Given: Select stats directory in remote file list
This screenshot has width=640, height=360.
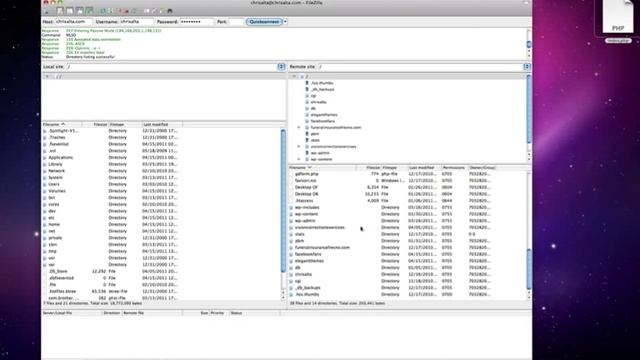Looking at the screenshot, I should point(300,234).
